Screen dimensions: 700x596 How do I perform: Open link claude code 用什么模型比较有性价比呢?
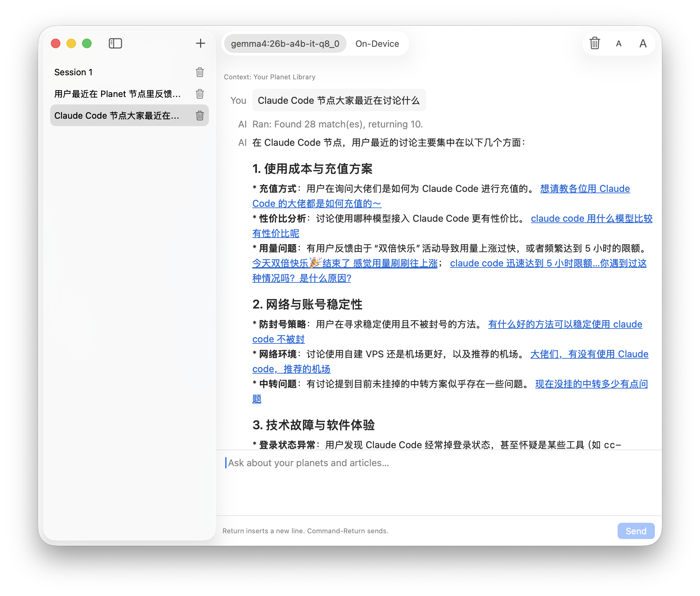[591, 219]
